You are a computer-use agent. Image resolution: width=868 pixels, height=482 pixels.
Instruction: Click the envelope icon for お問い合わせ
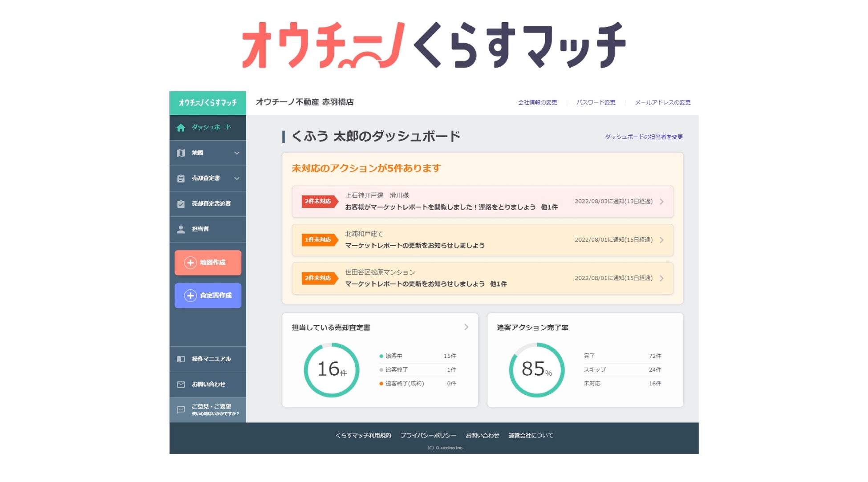point(181,385)
